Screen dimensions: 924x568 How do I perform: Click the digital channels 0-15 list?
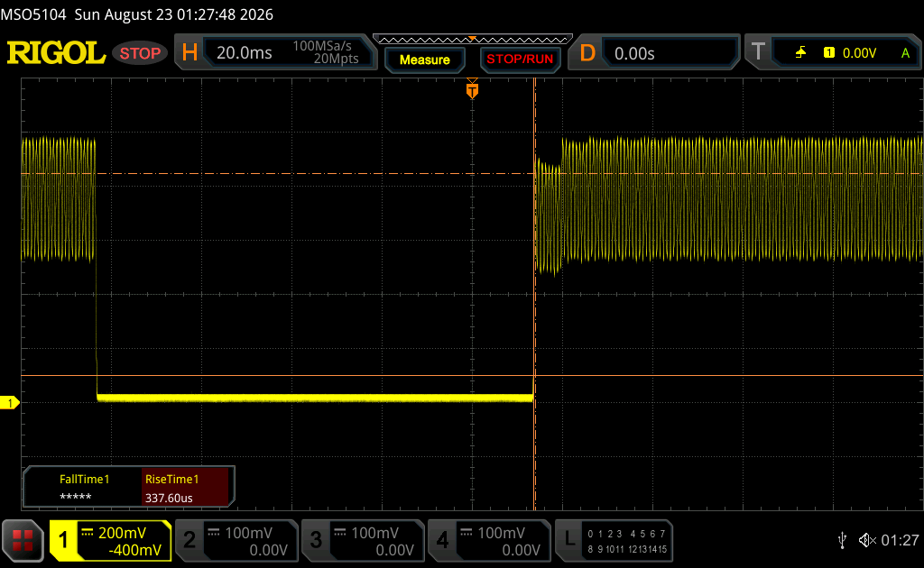[x=627, y=542]
